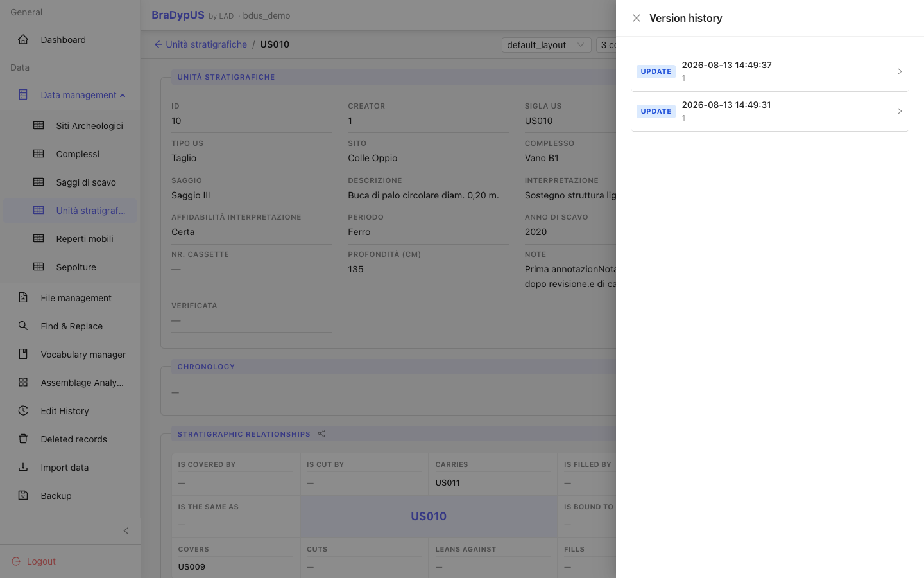Open Deleted records in the sidebar

pos(71,439)
